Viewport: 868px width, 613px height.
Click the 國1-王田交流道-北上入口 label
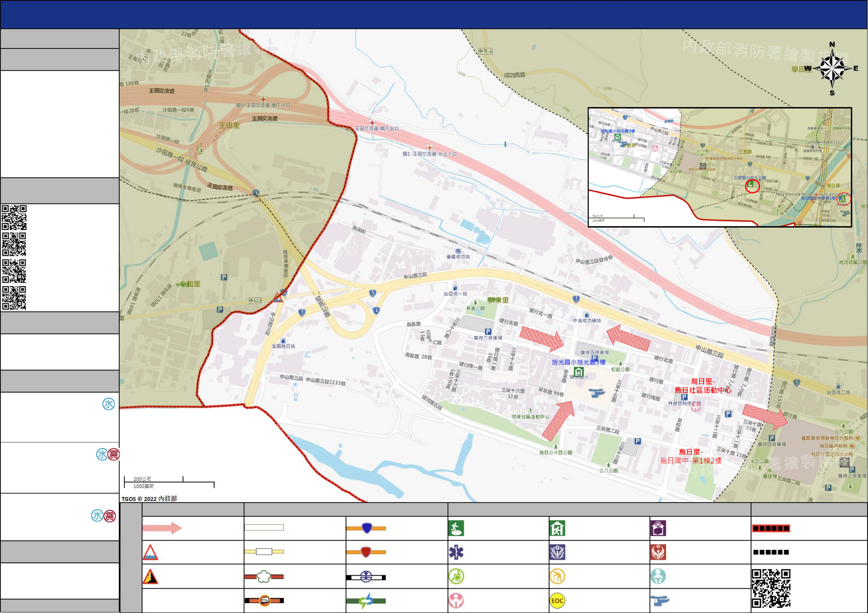(x=430, y=154)
